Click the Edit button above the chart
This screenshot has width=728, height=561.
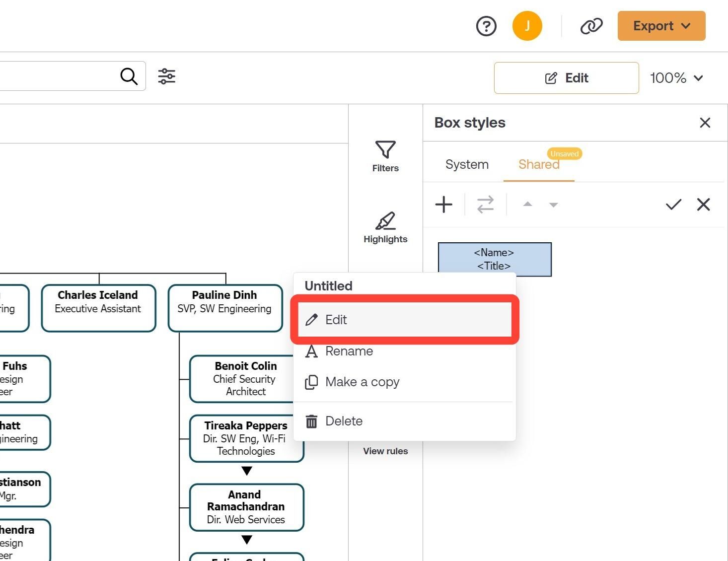(x=566, y=77)
